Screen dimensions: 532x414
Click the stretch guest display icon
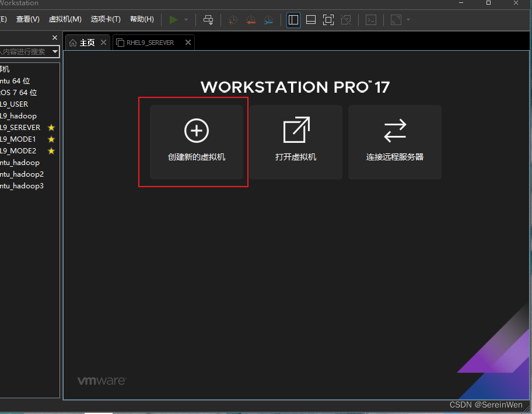click(x=396, y=20)
